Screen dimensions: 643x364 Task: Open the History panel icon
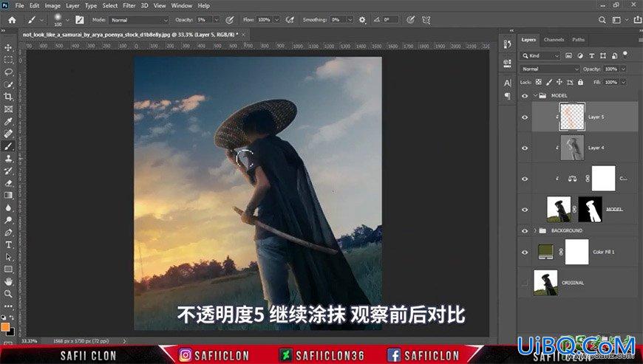[x=507, y=44]
